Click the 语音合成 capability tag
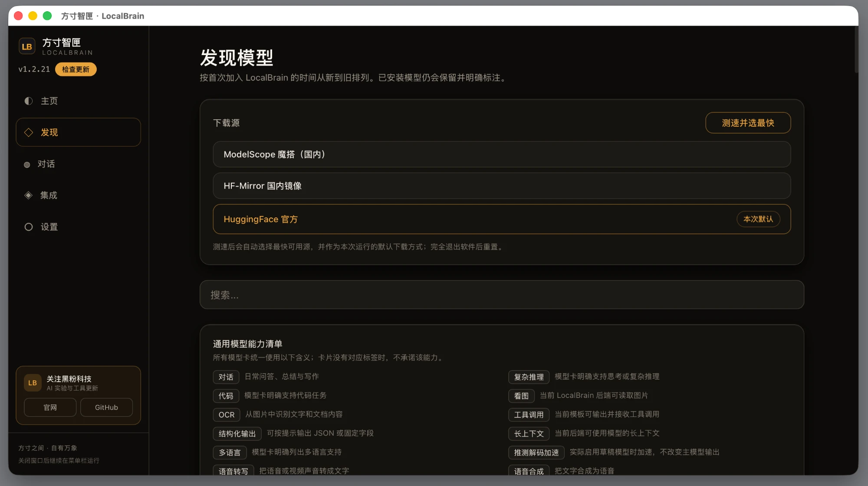This screenshot has height=486, width=868. click(x=529, y=471)
